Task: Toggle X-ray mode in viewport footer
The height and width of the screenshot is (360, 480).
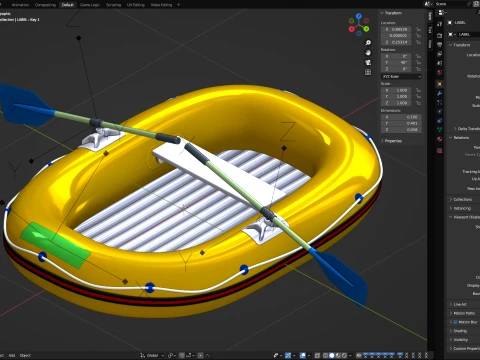Action: pos(317,355)
